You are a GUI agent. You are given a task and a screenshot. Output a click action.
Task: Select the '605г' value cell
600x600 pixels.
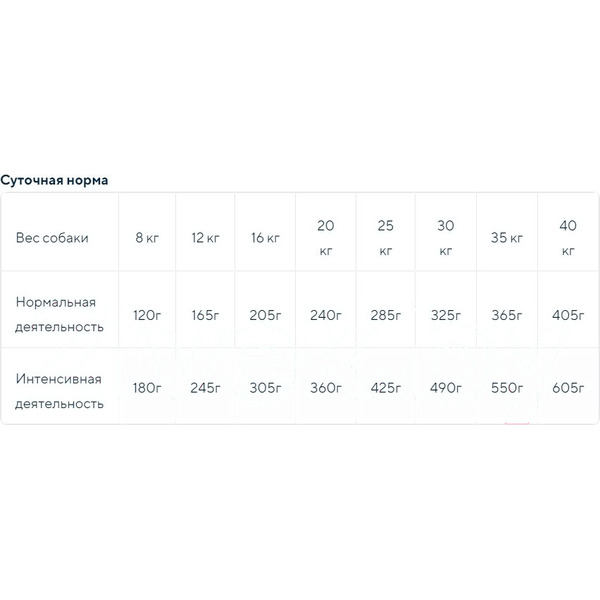click(x=568, y=388)
